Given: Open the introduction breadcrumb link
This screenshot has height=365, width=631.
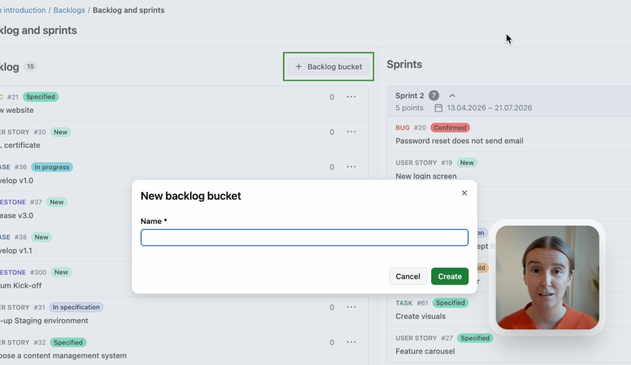Looking at the screenshot, I should point(23,10).
